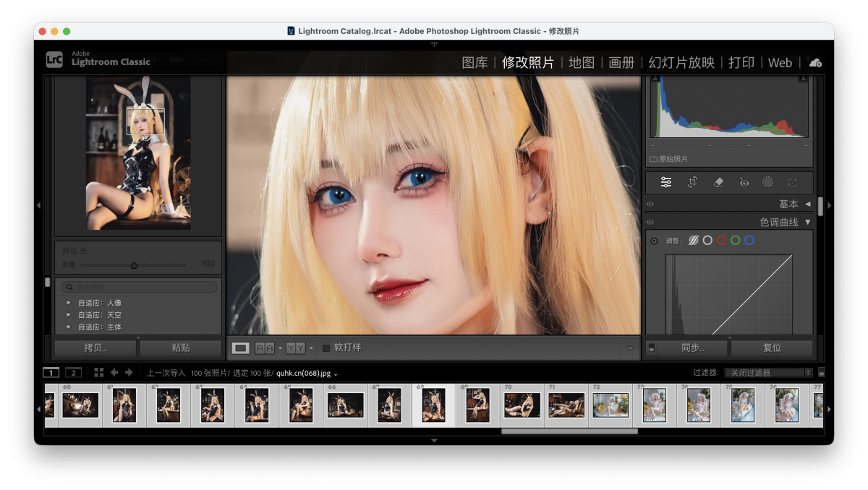868x490 pixels.
Task: Open the Masking tool
Action: (x=767, y=182)
